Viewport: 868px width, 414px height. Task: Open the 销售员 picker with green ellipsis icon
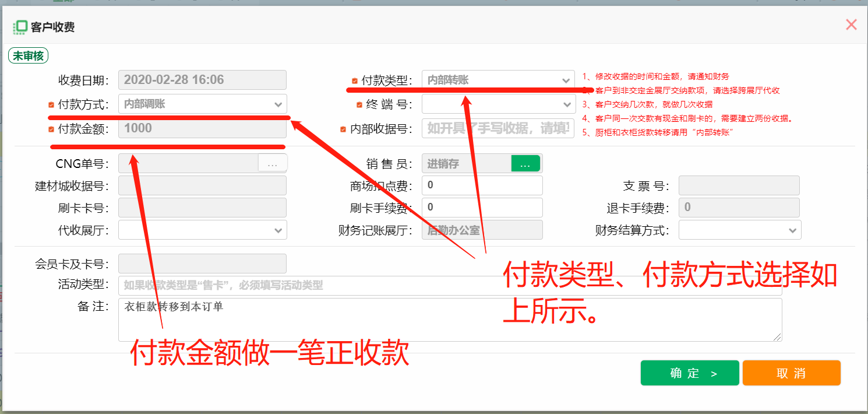526,163
